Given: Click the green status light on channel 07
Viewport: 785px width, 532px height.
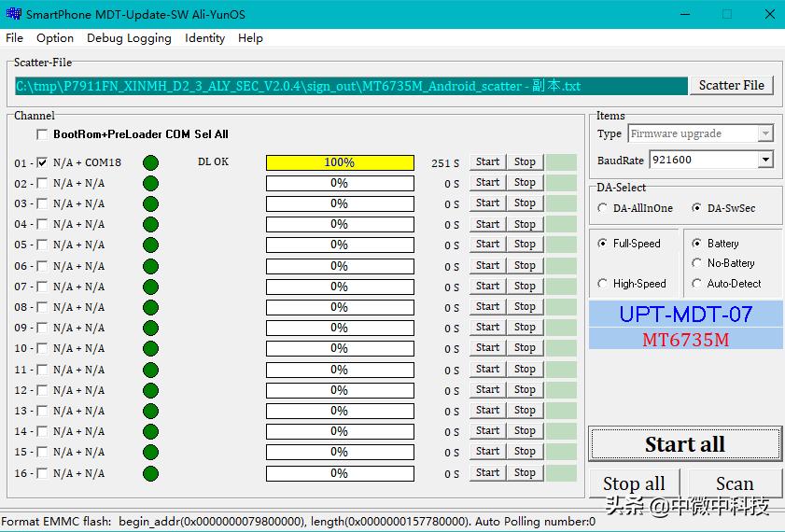Looking at the screenshot, I should click(x=150, y=287).
